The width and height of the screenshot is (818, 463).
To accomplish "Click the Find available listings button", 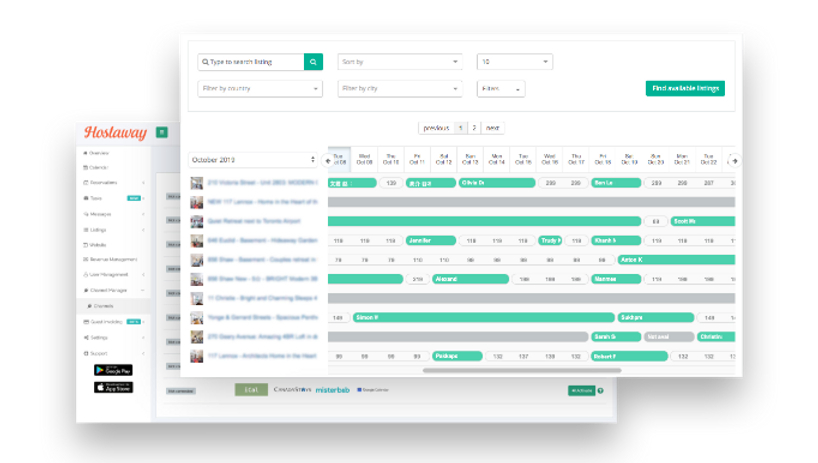I will point(685,88).
